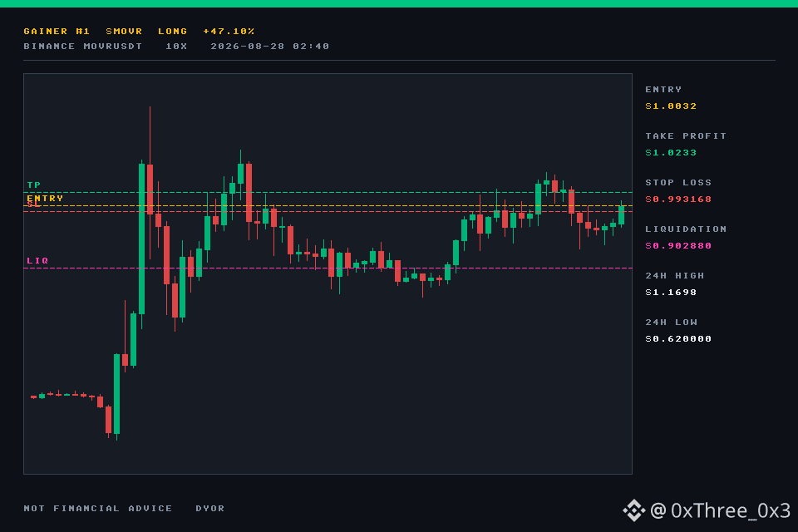Click the Binance logo icon
The width and height of the screenshot is (798, 532).
[x=634, y=510]
